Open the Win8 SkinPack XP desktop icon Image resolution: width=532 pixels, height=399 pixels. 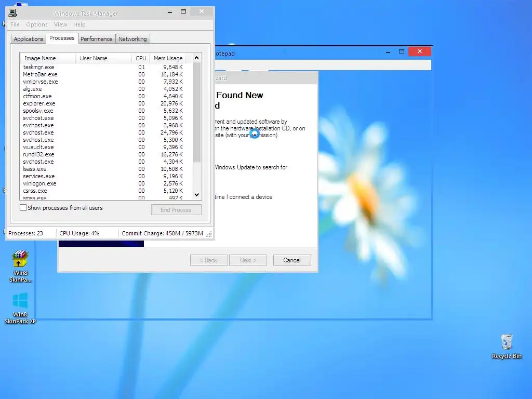pyautogui.click(x=20, y=308)
